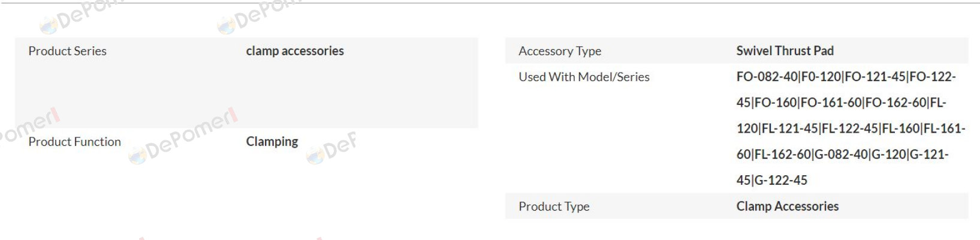Click the Used With Model/Series label
Screen dimensions: 980x240
point(584,77)
